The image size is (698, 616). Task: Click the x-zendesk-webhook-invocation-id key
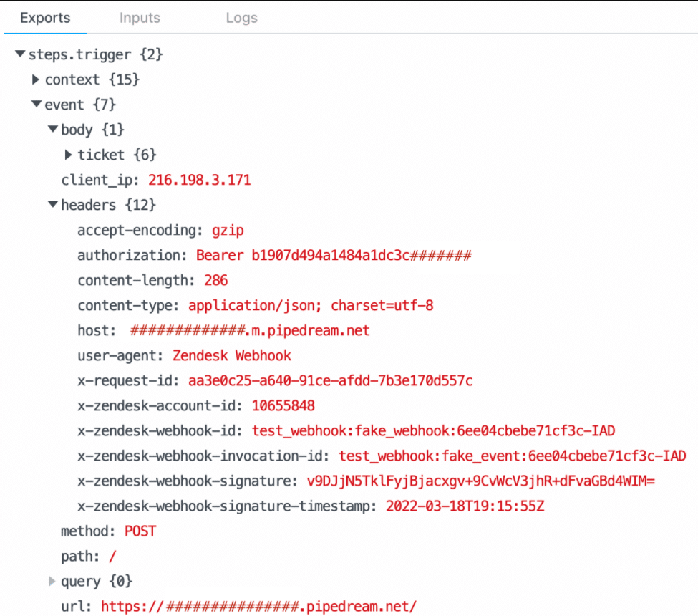point(203,456)
